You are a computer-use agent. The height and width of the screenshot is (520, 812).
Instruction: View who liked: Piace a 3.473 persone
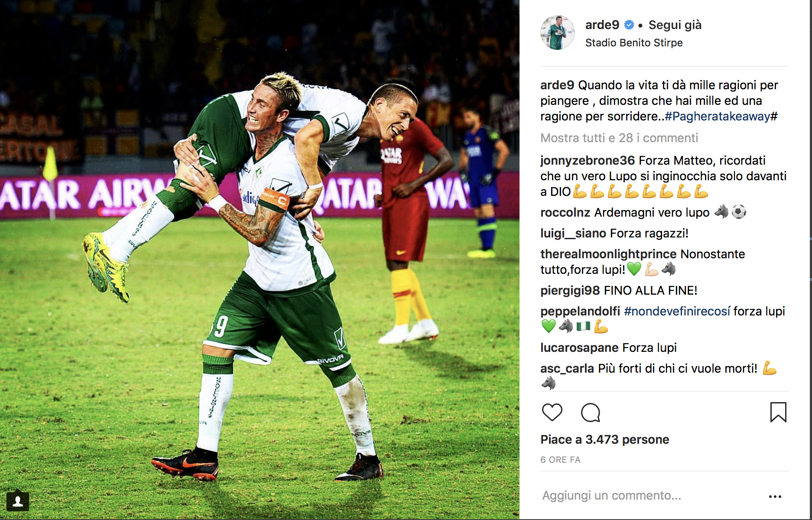pos(604,439)
